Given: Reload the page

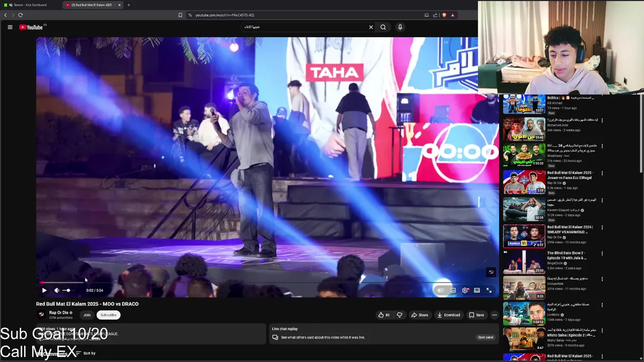Looking at the screenshot, I should (x=21, y=15).
